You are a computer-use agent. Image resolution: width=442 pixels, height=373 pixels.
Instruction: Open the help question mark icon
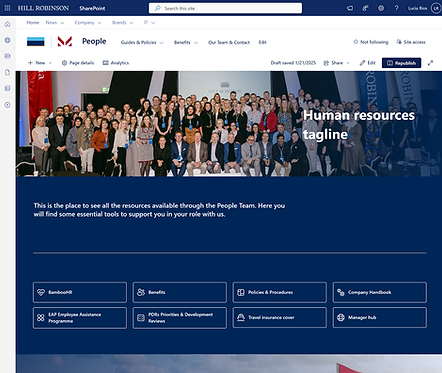[397, 8]
